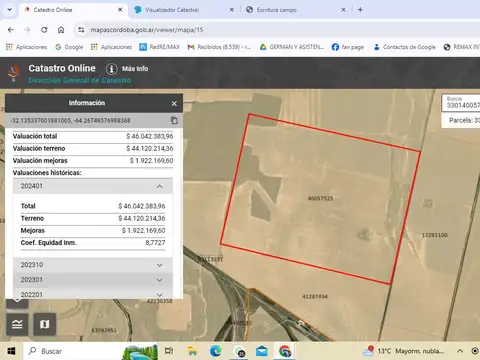The width and height of the screenshot is (480, 360).
Task: Open a new browser tab
Action: tap(360, 10)
